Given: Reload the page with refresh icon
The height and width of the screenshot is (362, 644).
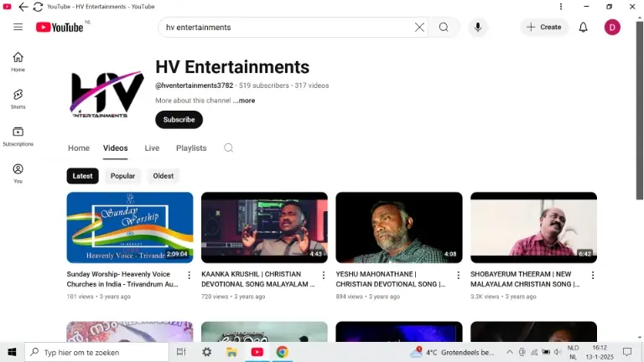Looking at the screenshot, I should [x=38, y=7].
